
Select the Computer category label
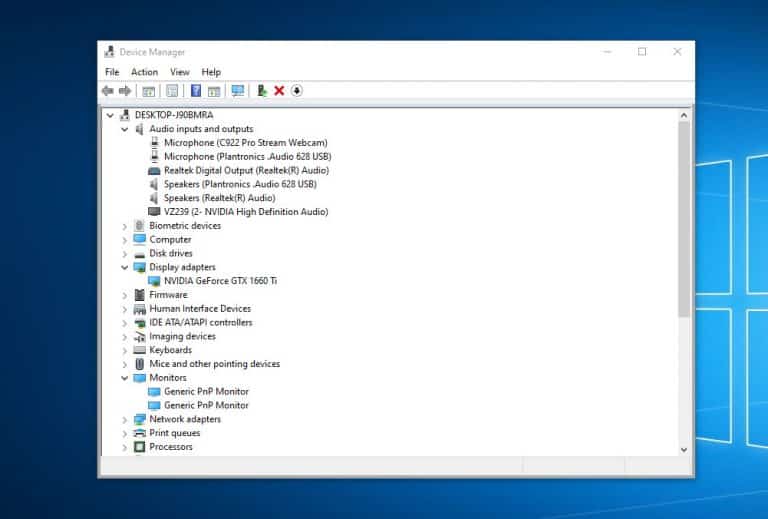[x=170, y=239]
